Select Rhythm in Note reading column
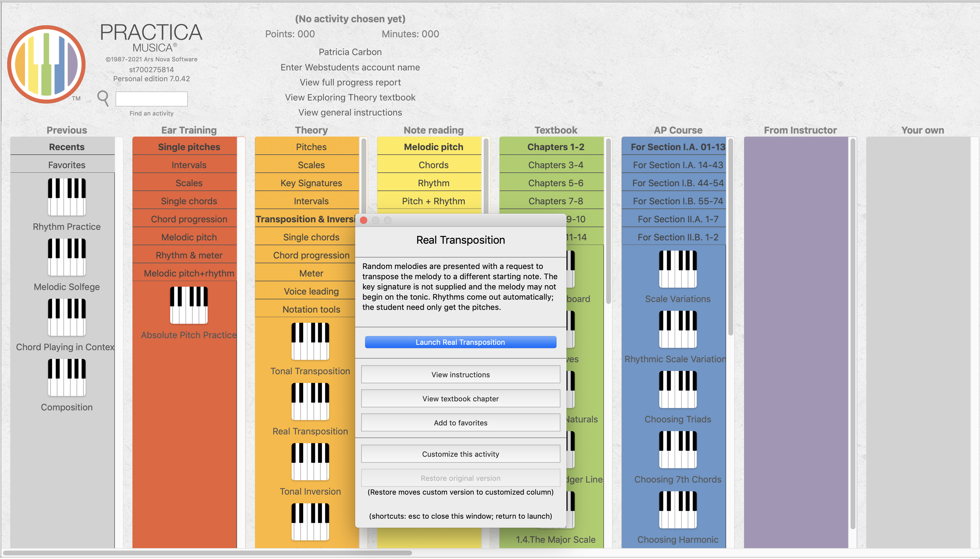This screenshot has height=559, width=980. [x=429, y=183]
